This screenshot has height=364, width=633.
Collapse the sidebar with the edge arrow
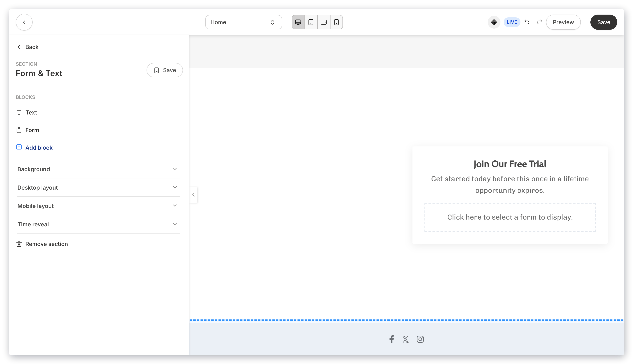tap(193, 195)
